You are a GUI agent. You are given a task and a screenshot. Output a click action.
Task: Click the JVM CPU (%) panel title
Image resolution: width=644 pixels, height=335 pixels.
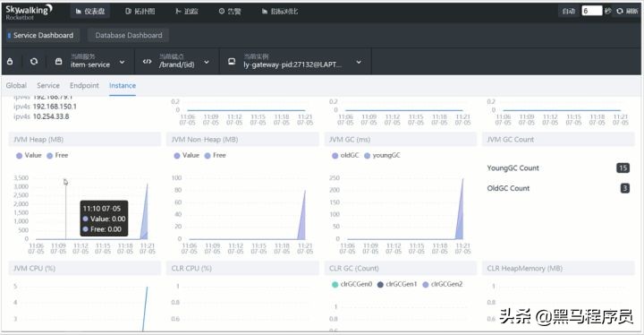tap(34, 269)
